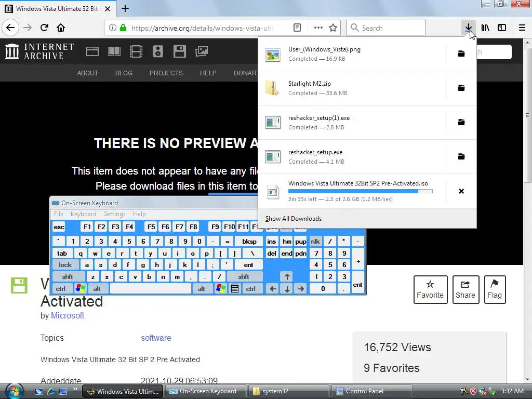Open User_(Windows_Vista).png download entry
Image resolution: width=532 pixels, height=399 pixels.
352,54
